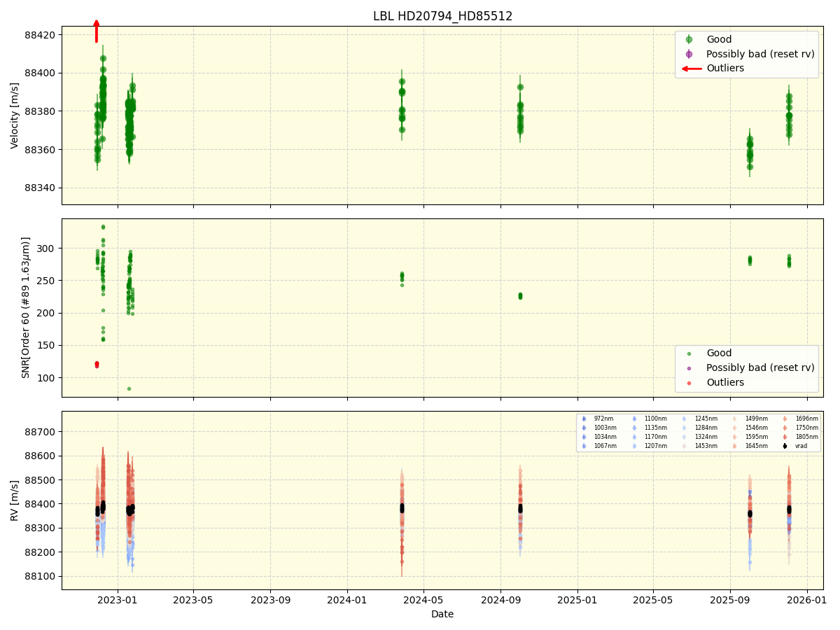Click the 2025-01 date tick label

(x=577, y=600)
